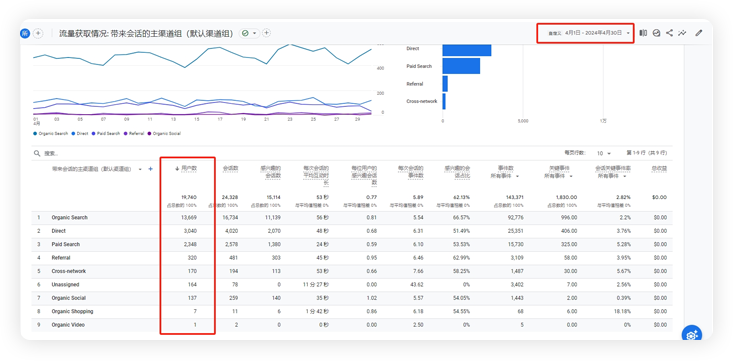
Task: Open 所有事件 dropdown under 事件数 column
Action: point(504,176)
